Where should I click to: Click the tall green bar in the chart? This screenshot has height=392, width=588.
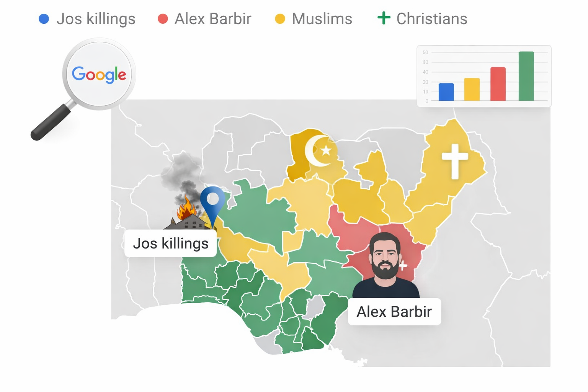526,76
